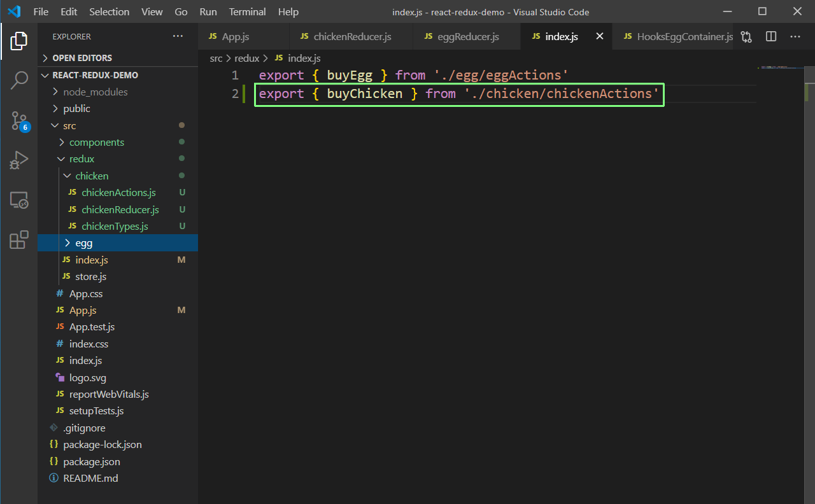
Task: Open the Explorer view in activity bar
Action: (18, 41)
